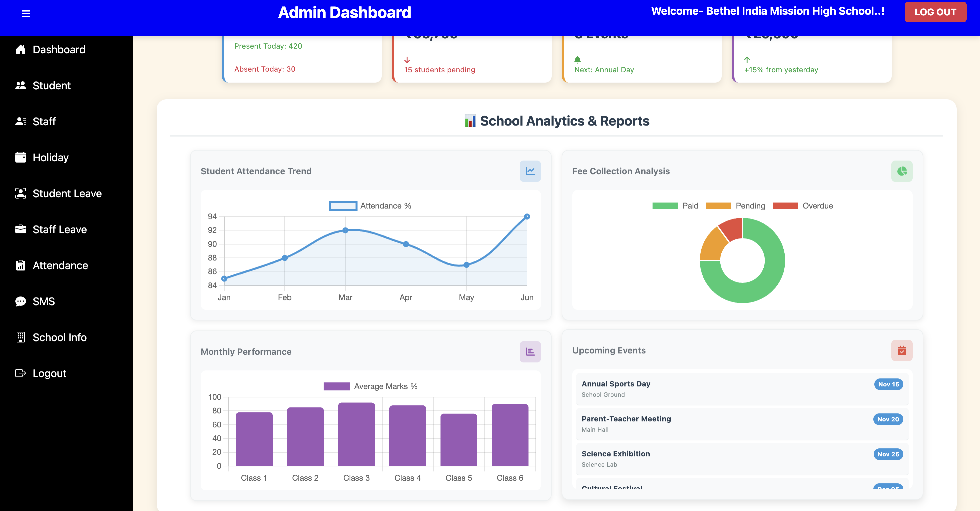Click the line chart icon on Student Attendance Trend

pos(530,171)
